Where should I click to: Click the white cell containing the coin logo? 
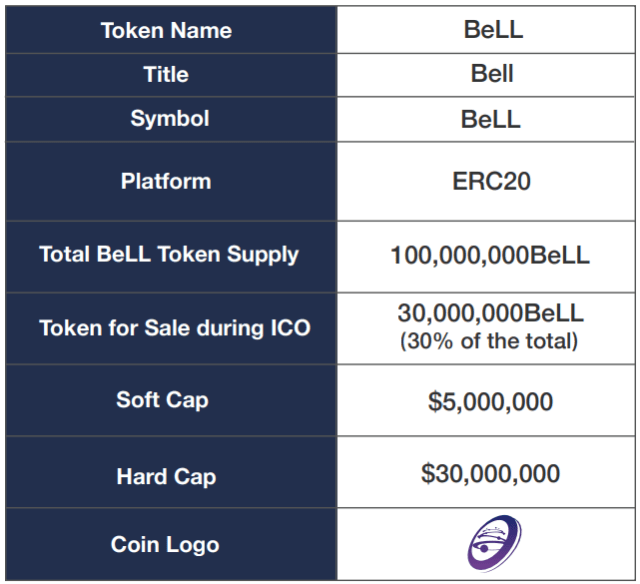[486, 544]
